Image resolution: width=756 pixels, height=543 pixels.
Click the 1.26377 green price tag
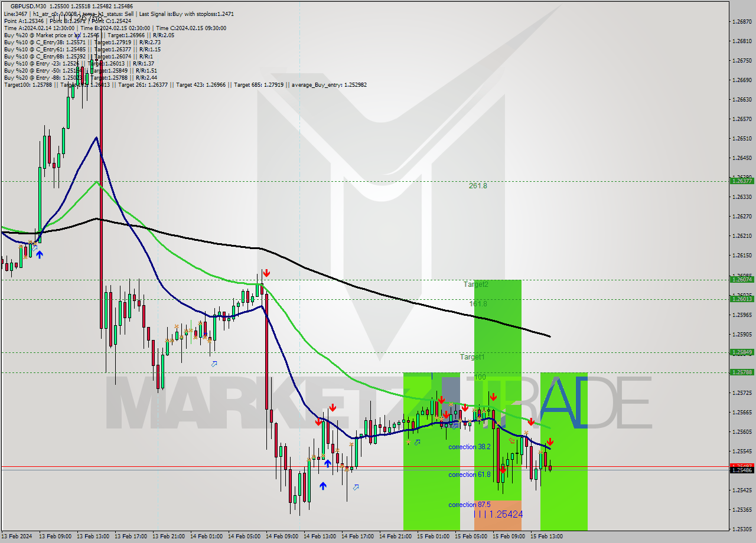coord(742,181)
